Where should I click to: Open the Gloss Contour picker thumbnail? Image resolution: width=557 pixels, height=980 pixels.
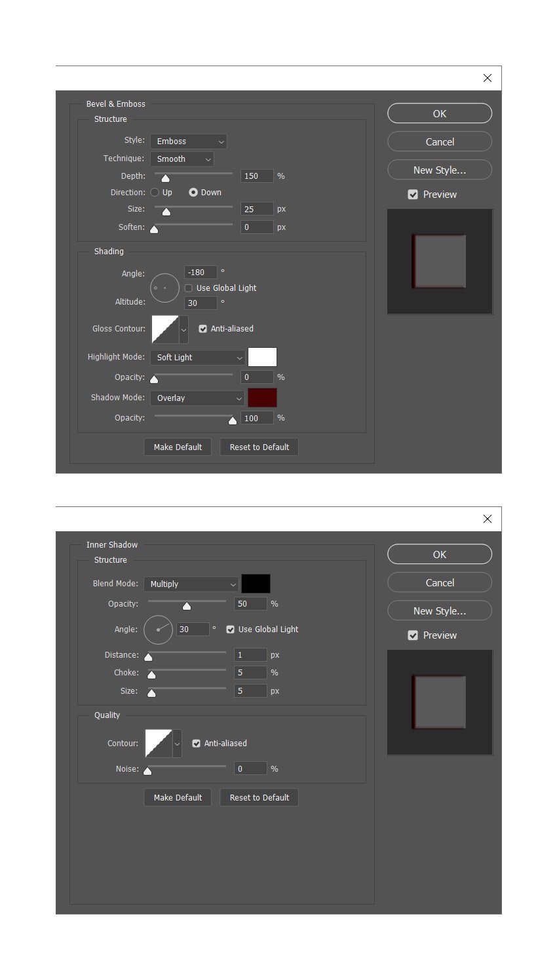pos(164,328)
